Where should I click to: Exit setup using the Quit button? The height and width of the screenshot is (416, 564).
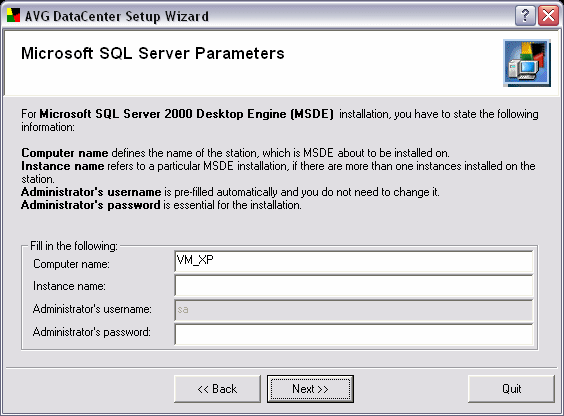pos(511,389)
